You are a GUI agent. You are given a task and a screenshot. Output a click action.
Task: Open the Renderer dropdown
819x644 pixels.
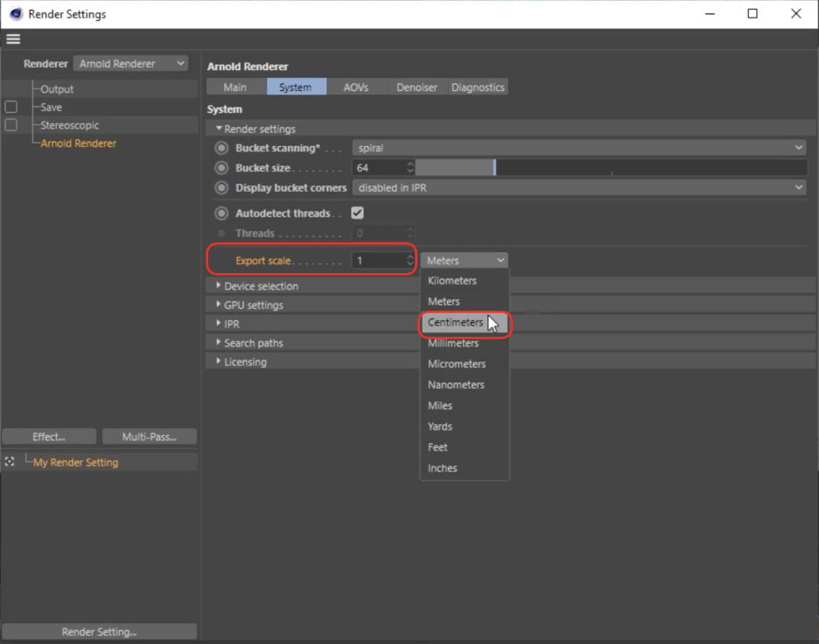tap(131, 64)
